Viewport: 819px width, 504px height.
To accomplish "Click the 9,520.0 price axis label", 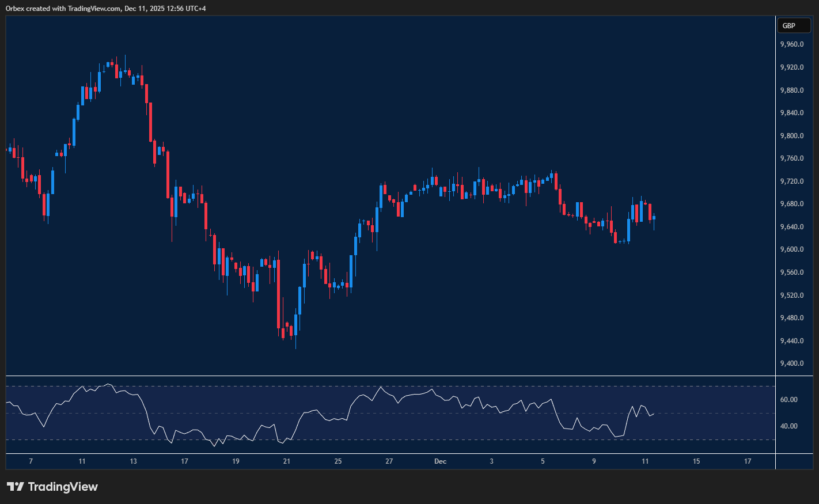I will [791, 295].
